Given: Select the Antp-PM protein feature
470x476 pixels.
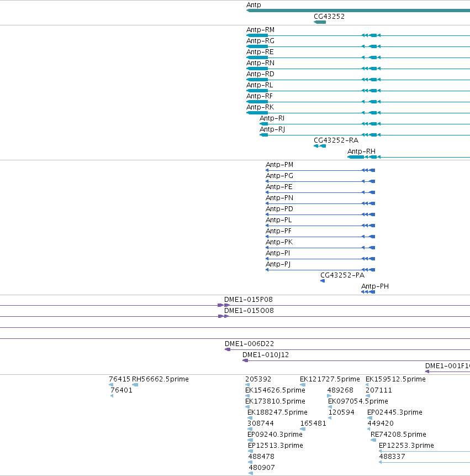Looking at the screenshot, I should click(x=320, y=170).
